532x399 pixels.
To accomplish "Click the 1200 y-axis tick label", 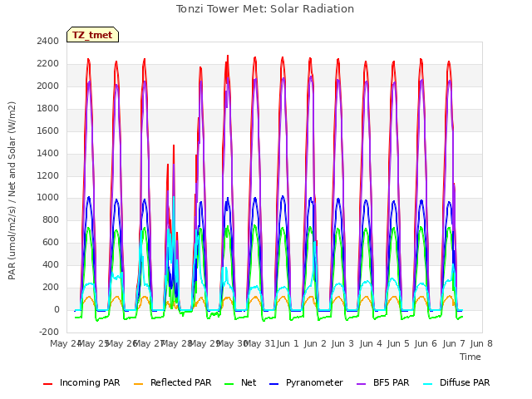I will click(48, 175).
